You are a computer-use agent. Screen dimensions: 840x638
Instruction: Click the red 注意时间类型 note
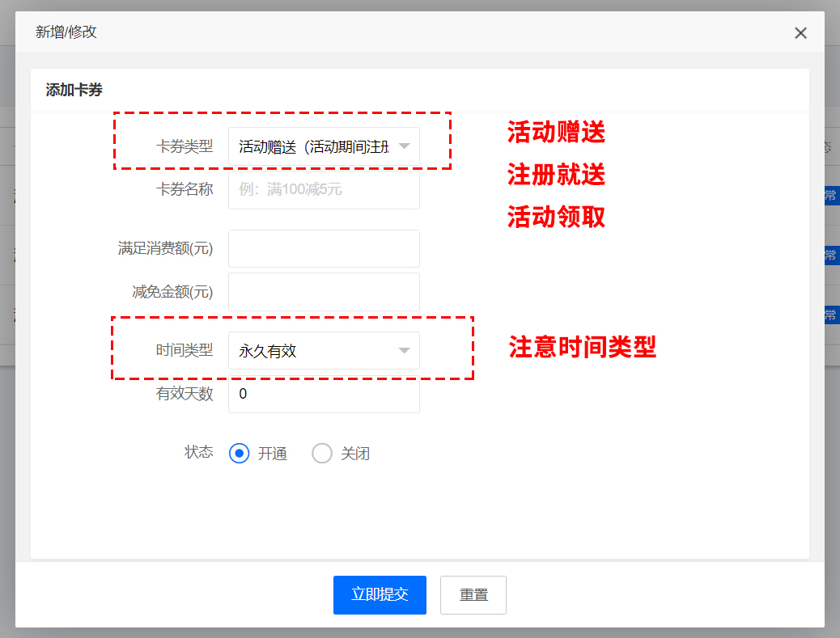pyautogui.click(x=582, y=347)
